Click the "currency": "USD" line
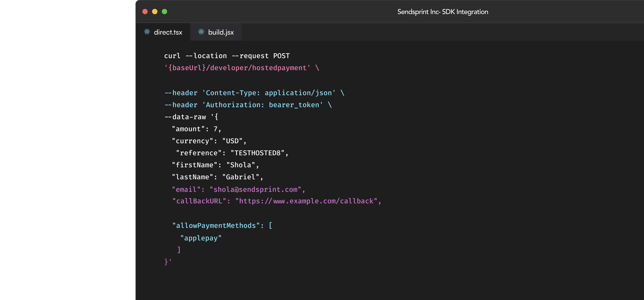Viewport: 644px width, 300px height. pos(209,141)
